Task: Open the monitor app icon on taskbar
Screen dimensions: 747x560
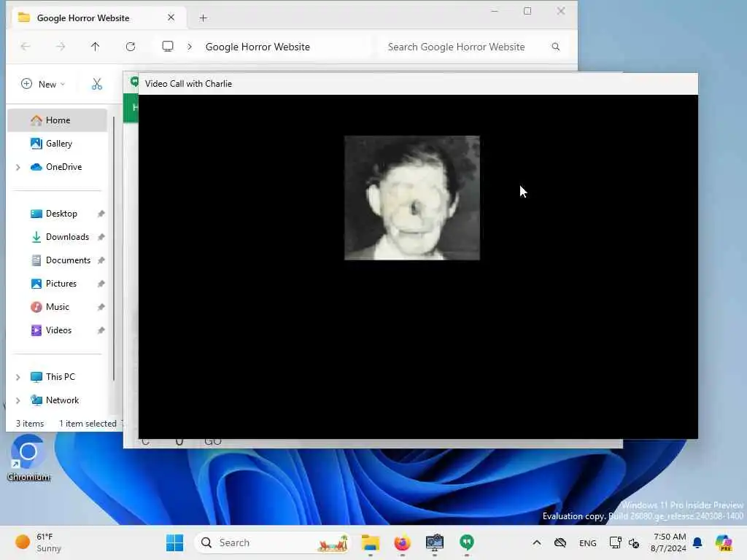Action: coord(435,542)
